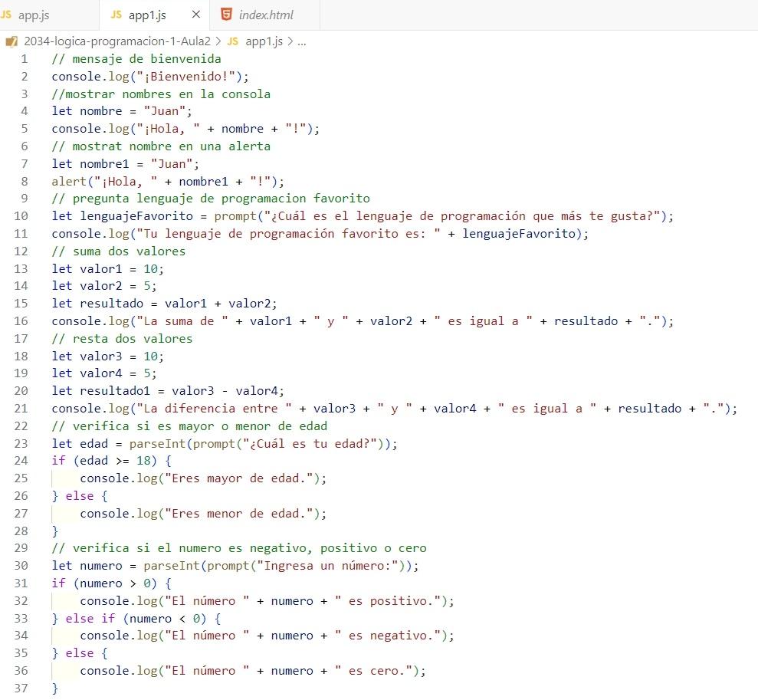The width and height of the screenshot is (758, 700).
Task: Click the else keyword on line 26
Action: [80, 496]
